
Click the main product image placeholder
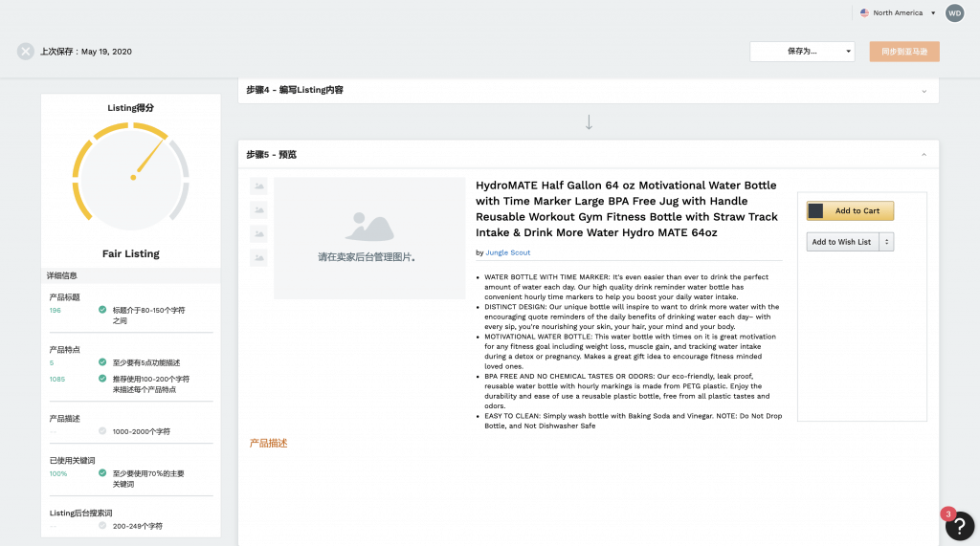368,238
